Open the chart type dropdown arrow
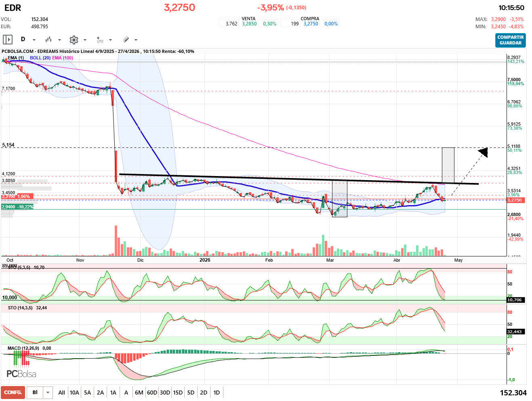This screenshot has height=401, width=532. 59,40
